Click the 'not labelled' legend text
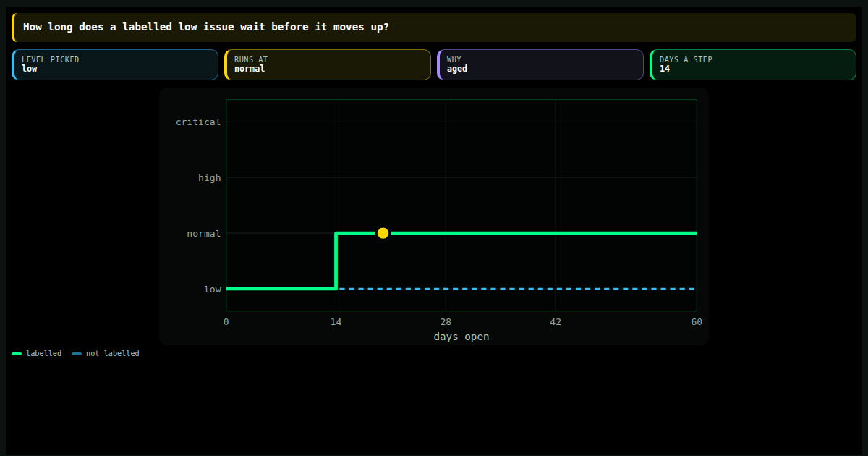Image resolution: width=868 pixels, height=456 pixels. [113, 354]
